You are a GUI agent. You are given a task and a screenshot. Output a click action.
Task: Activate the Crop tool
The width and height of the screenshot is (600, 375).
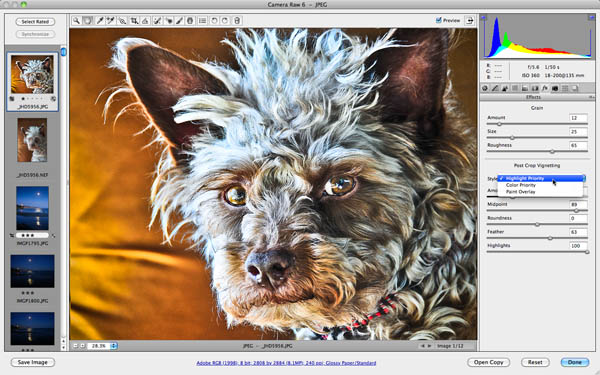click(134, 21)
